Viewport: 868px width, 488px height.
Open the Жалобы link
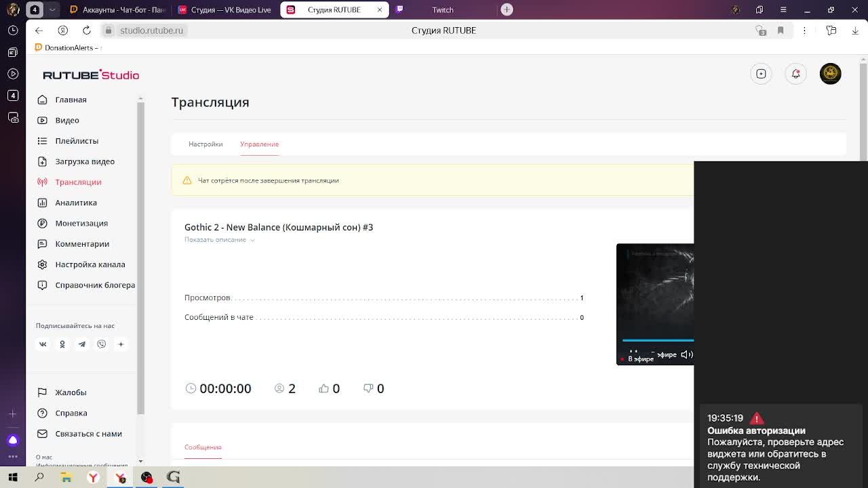click(x=71, y=392)
